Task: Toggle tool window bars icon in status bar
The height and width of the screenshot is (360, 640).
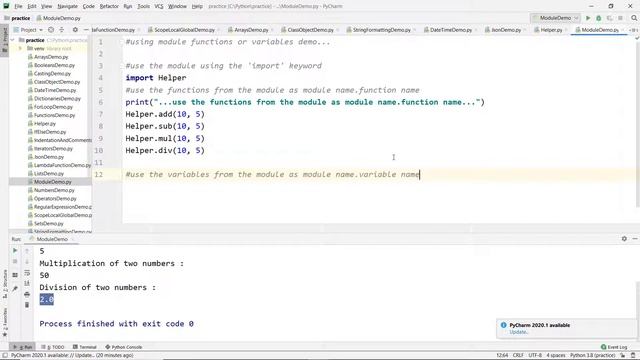Action: pos(4,356)
